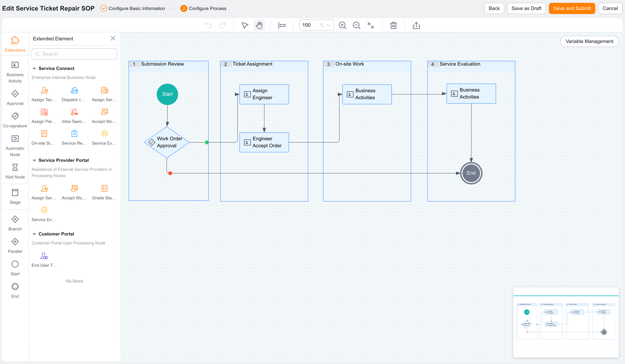Click Save and Submit

572,8
